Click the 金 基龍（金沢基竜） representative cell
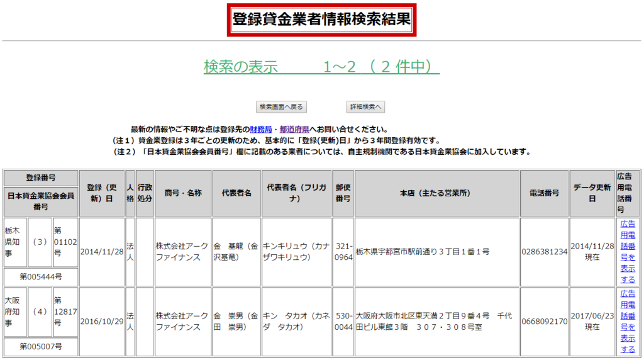644x360 pixels. tap(236, 252)
